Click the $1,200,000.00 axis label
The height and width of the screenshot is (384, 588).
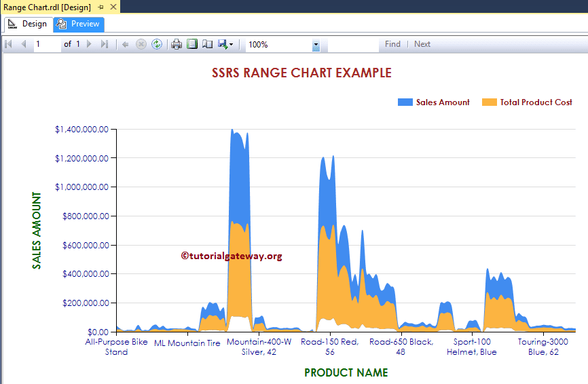tap(81, 159)
